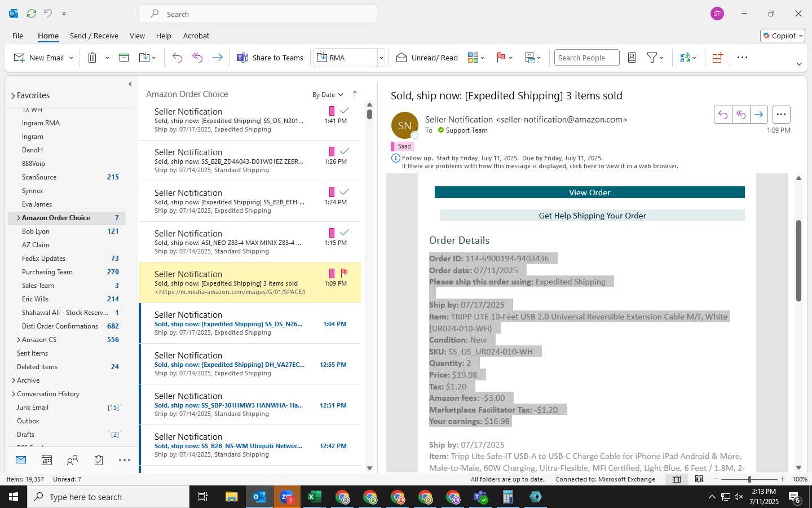Viewport: 812px width, 508px height.
Task: Open the Help tab
Action: pos(164,36)
